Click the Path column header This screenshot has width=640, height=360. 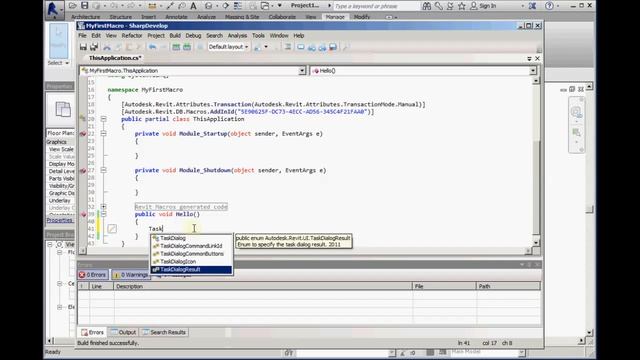(x=508, y=286)
